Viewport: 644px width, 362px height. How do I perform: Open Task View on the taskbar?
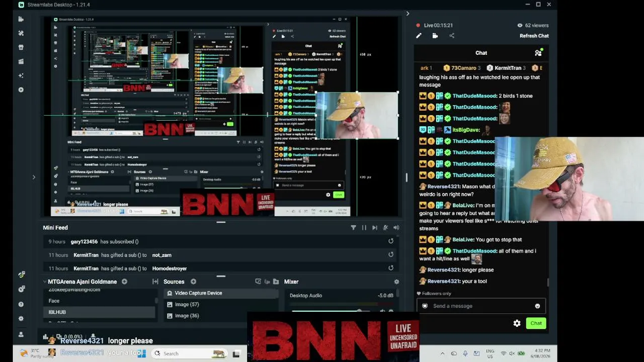236,354
